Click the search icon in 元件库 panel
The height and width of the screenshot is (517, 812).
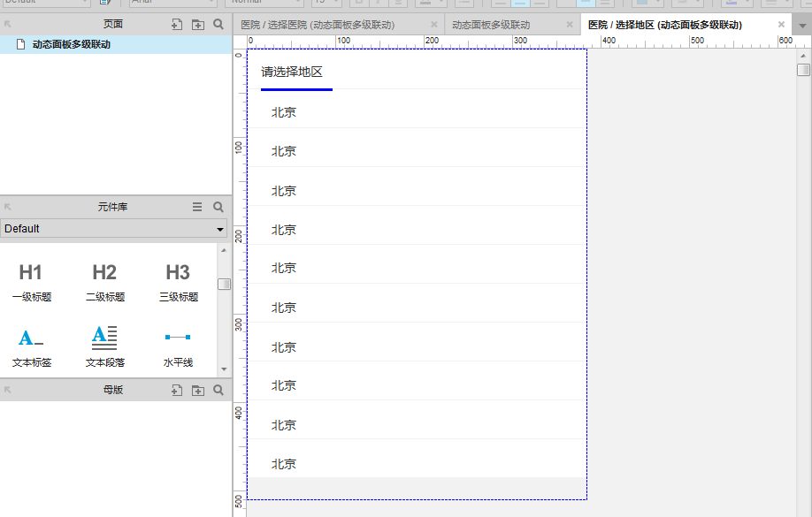tap(218, 206)
